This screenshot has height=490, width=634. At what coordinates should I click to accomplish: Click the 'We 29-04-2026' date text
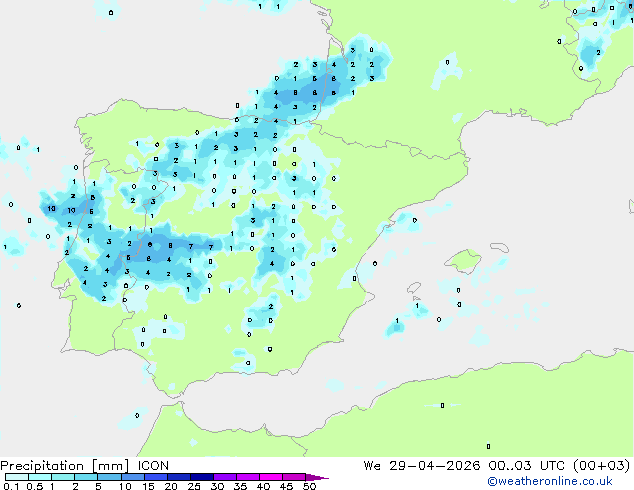pyautogui.click(x=422, y=466)
